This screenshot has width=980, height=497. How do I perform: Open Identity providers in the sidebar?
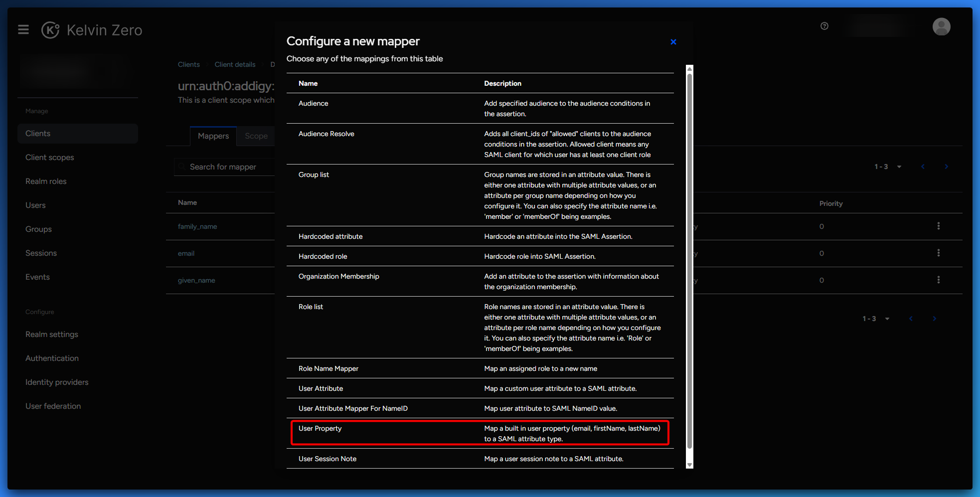[78, 382]
